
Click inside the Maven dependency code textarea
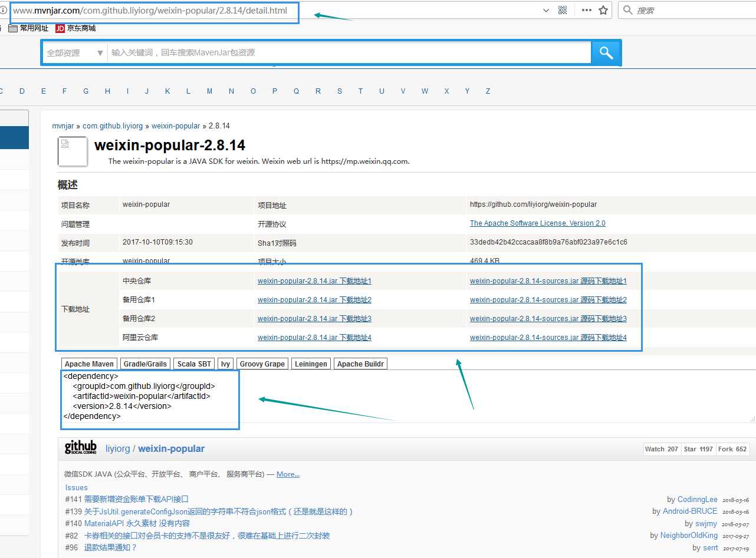pyautogui.click(x=407, y=397)
